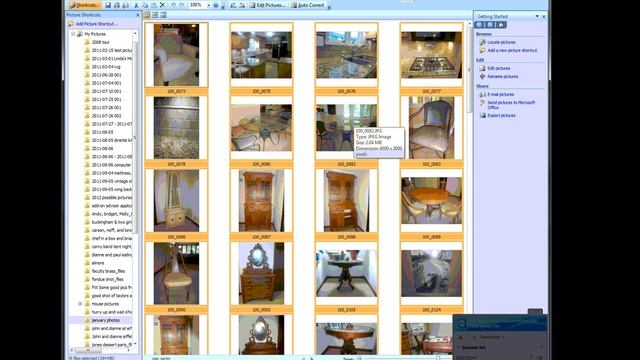Click the Rotate Left icon
The height and width of the screenshot is (360, 640).
coord(233,5)
